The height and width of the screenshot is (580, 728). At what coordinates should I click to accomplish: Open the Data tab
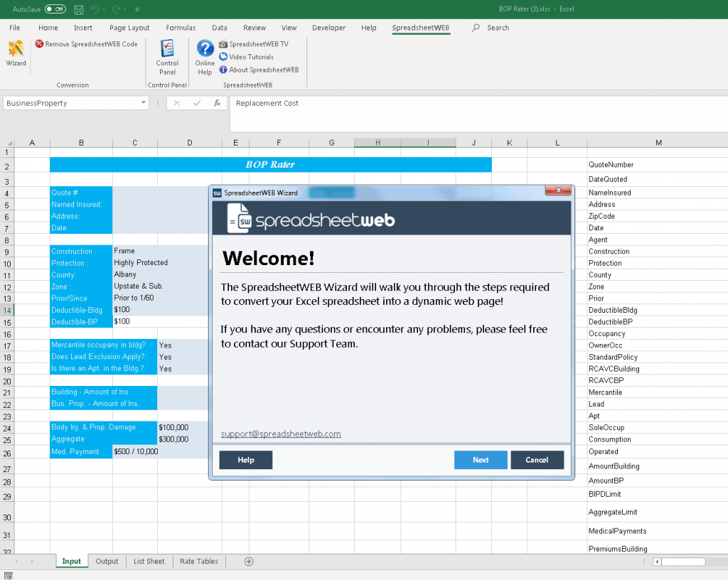pyautogui.click(x=220, y=28)
